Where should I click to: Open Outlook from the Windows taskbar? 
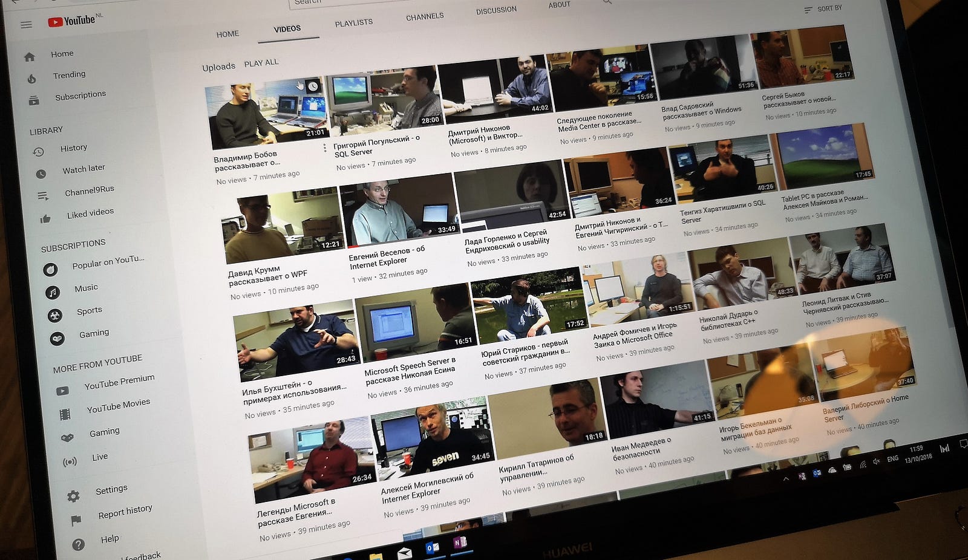(432, 548)
